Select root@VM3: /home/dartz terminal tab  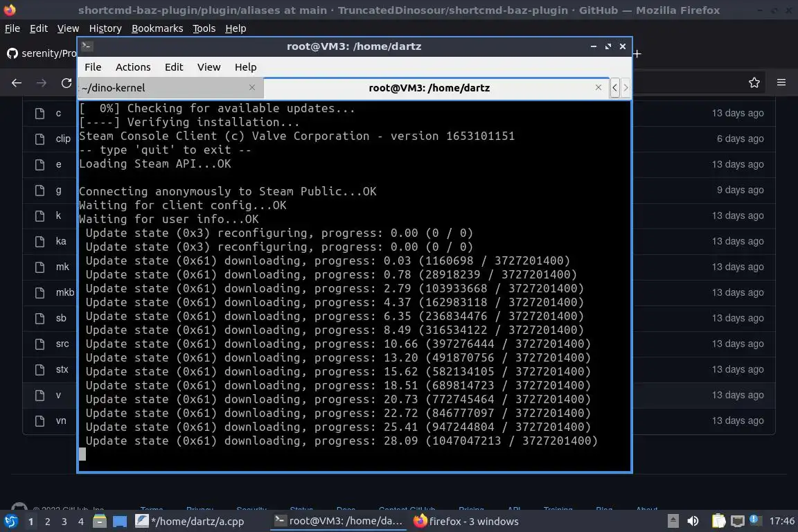pyautogui.click(x=436, y=87)
